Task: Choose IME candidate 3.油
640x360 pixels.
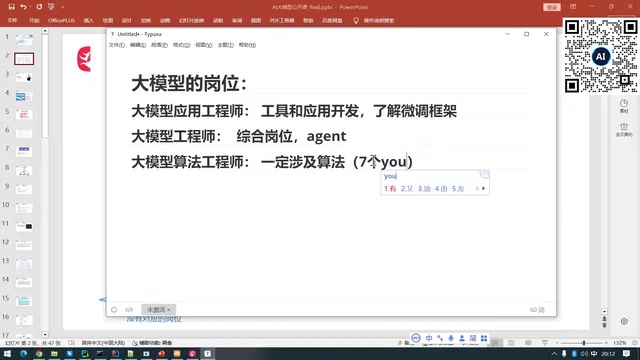Action: (x=424, y=189)
